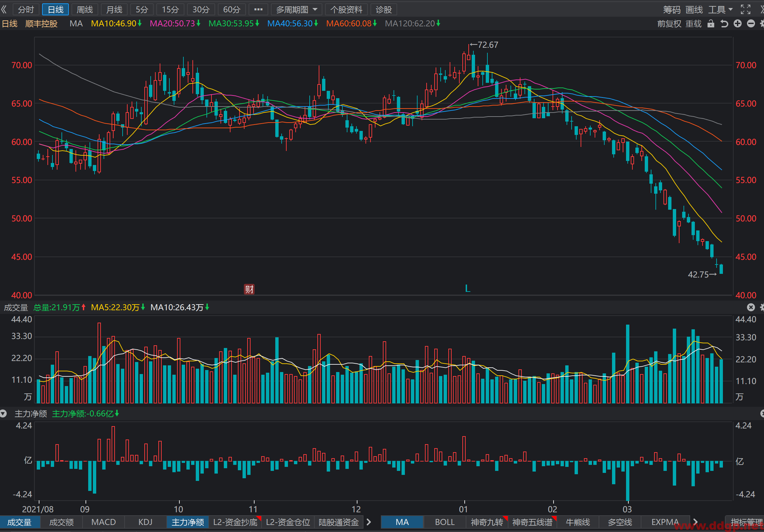This screenshot has height=532, width=764.
Task: Switch to the BOLL overlay tab
Action: point(445,522)
